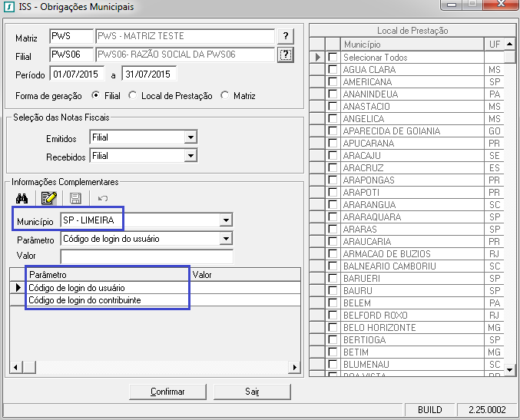Click the undo arrow icon

click(103, 199)
